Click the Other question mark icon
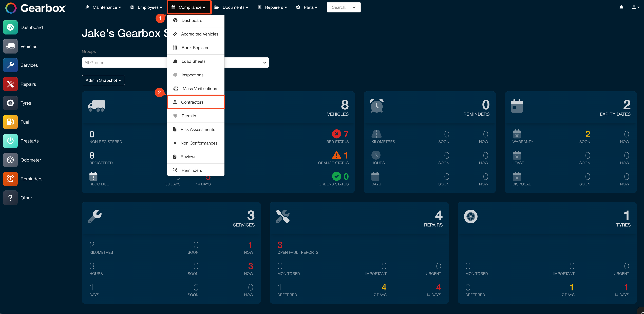The image size is (644, 314). pos(10,198)
